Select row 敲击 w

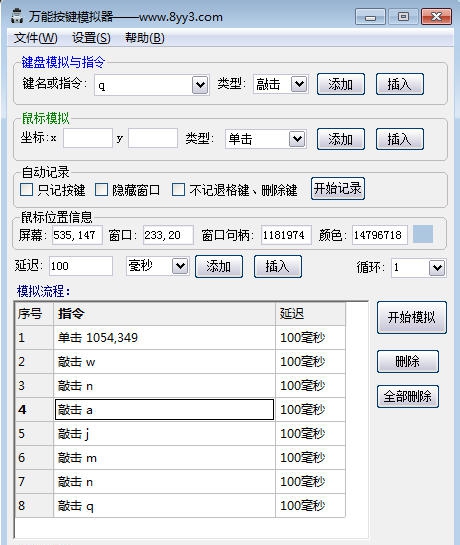click(x=165, y=362)
